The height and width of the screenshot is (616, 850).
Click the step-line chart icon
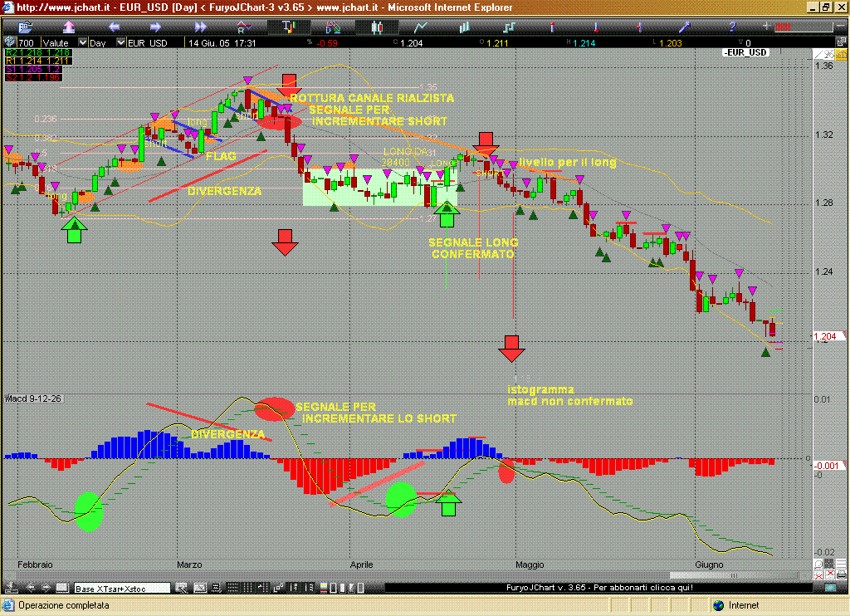(509, 27)
